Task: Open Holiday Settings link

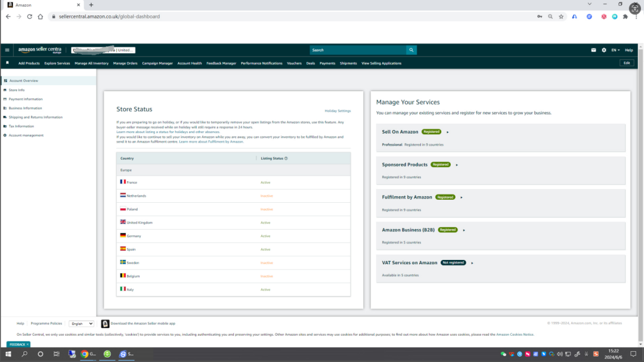Action: click(338, 111)
